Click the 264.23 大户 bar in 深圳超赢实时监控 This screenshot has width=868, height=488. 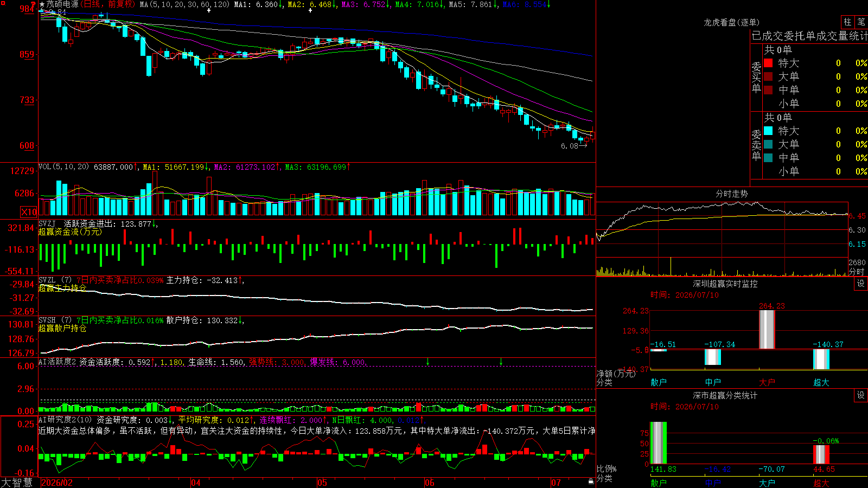(x=767, y=329)
